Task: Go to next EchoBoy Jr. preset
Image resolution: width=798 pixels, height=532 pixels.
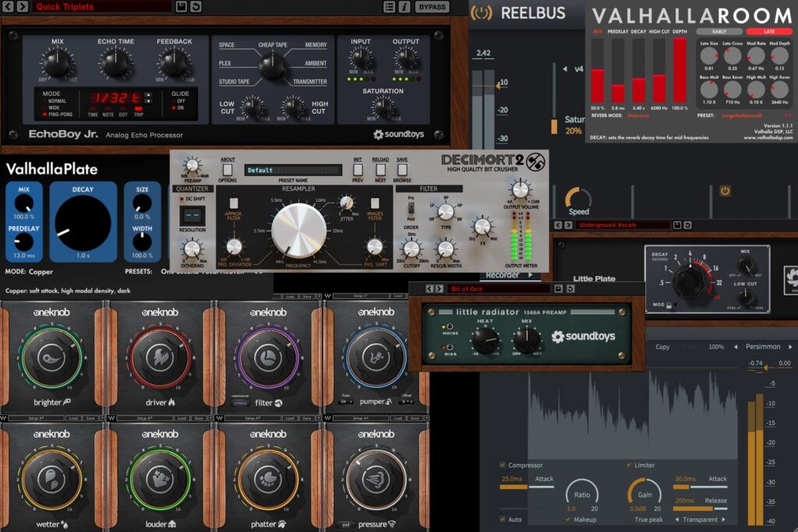Action: click(23, 6)
